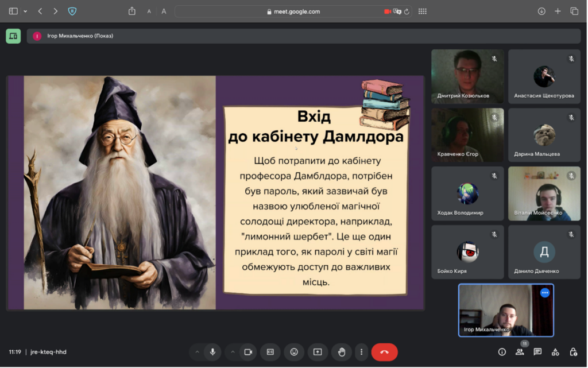Go forward to the next page
This screenshot has width=588, height=368.
pos(56,11)
